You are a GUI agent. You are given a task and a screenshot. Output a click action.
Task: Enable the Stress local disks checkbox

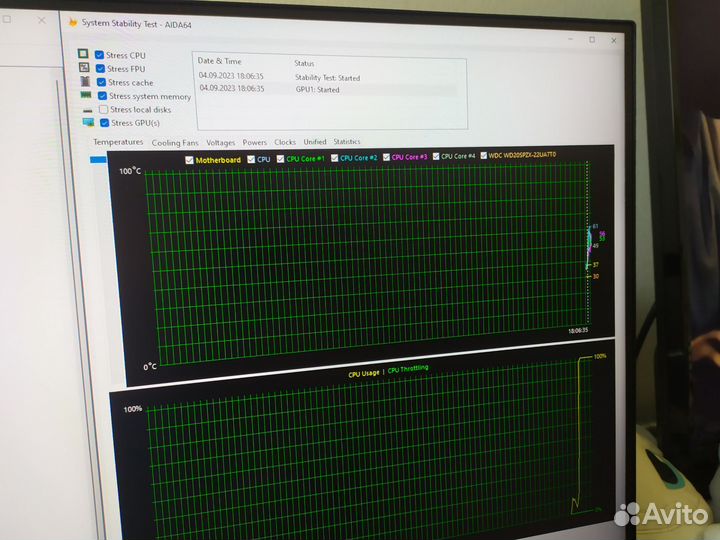coord(103,109)
